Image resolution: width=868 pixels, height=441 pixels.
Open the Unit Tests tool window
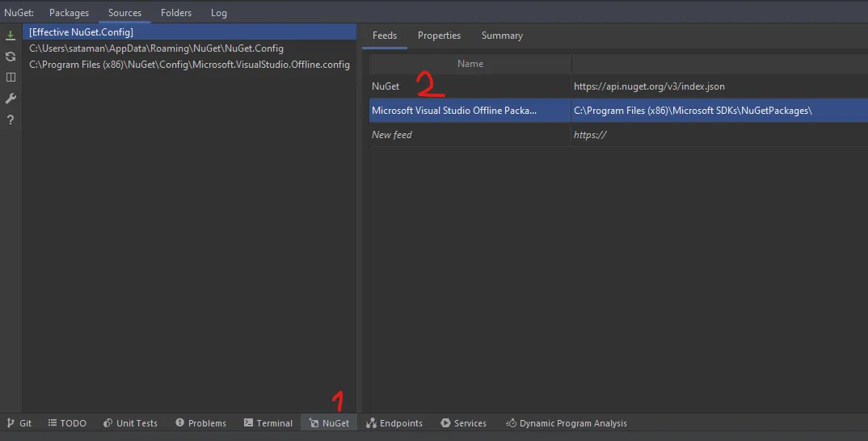pyautogui.click(x=131, y=423)
